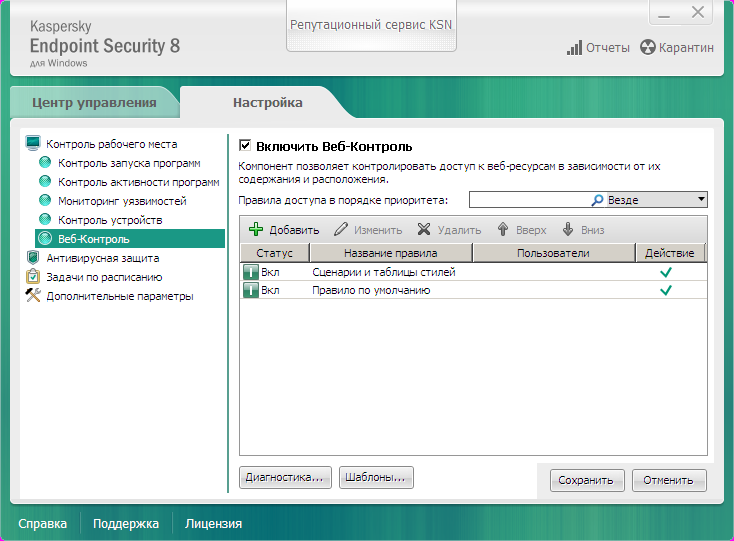Click the Шаблоны... button

(x=376, y=477)
